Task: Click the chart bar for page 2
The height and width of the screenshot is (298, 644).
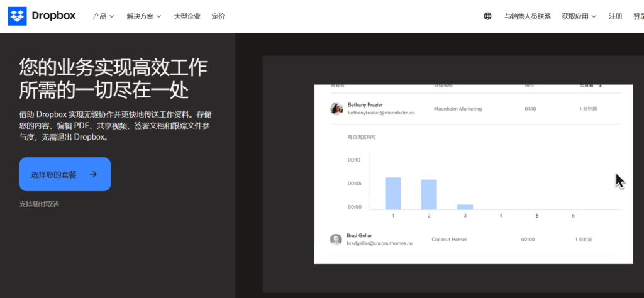Action: point(429,194)
